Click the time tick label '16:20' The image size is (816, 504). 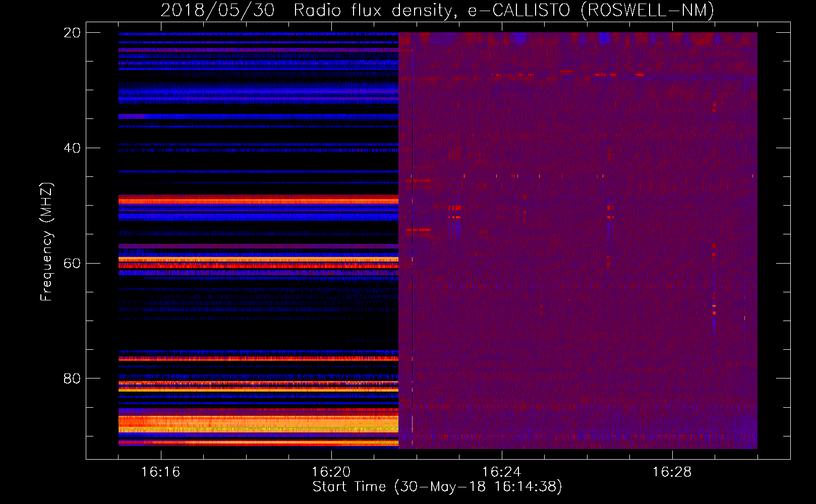[331, 472]
